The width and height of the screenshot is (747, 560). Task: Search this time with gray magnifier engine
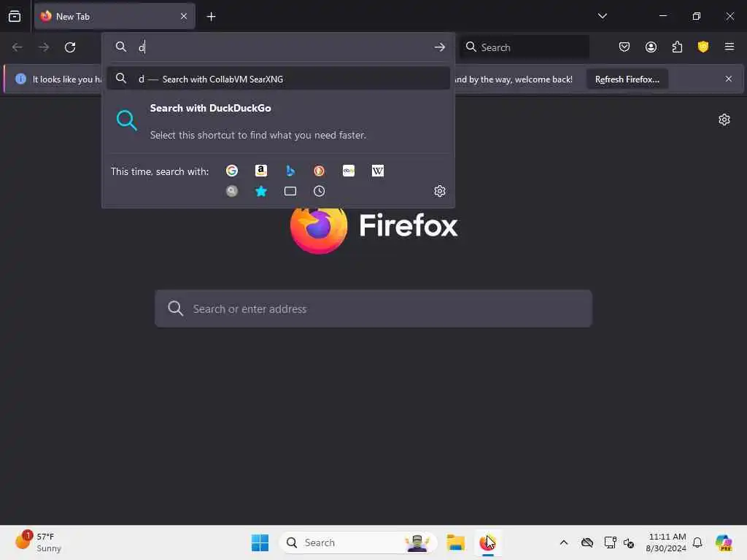coord(232,191)
